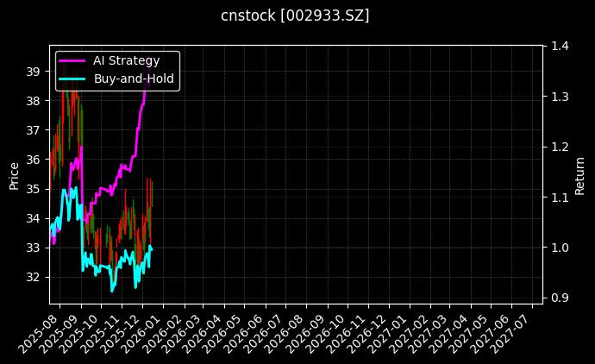595x364 pixels.
Task: Click the 32 price tick label
Action: coord(34,277)
